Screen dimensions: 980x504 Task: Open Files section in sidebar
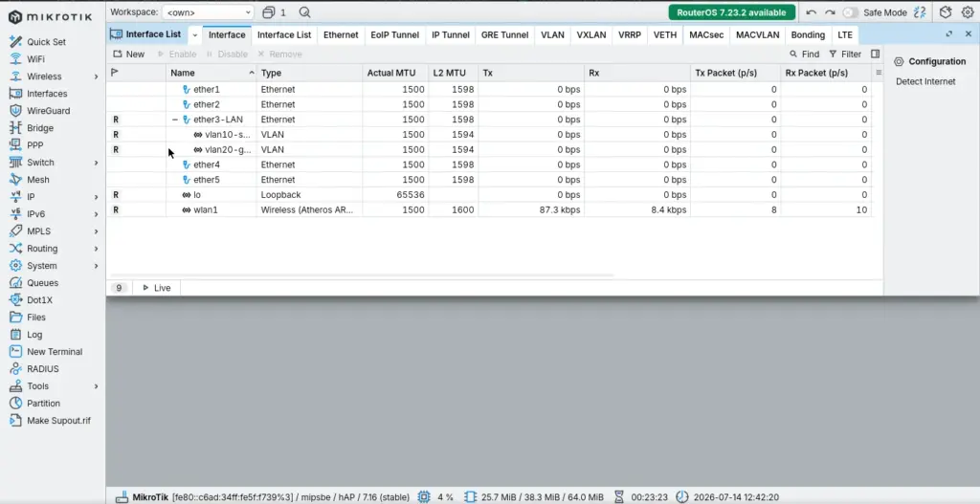pos(35,318)
